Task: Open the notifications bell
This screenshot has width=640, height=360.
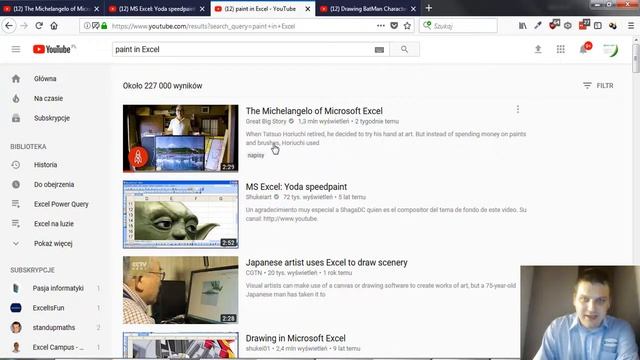Action: point(583,49)
